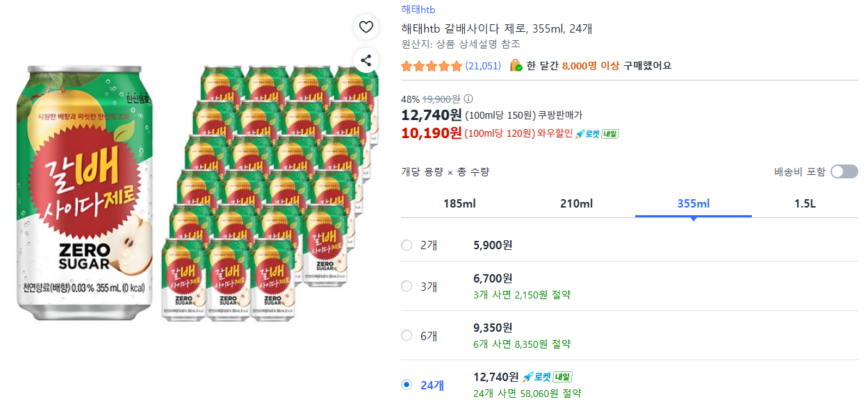Switch to the 185ml size tab
The image size is (868, 413).
[x=459, y=203]
